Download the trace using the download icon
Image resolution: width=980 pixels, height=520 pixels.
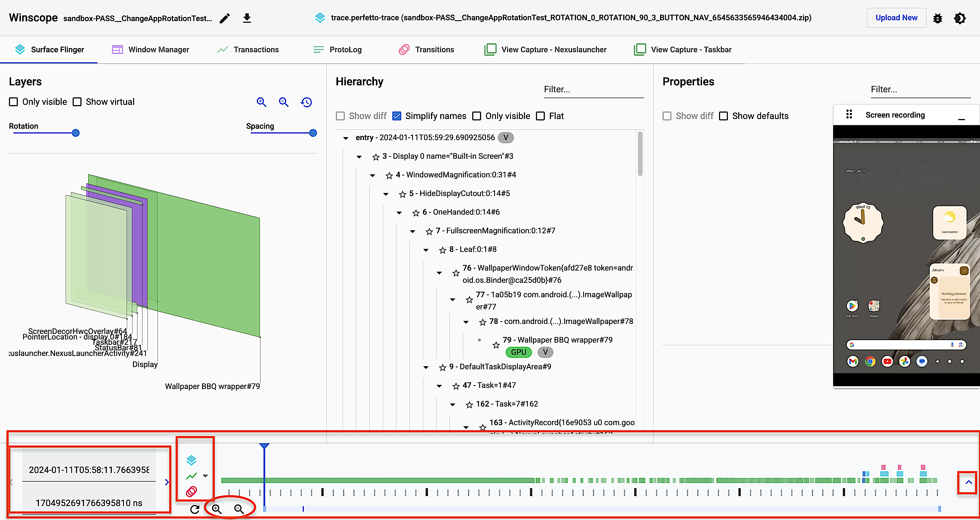tap(247, 18)
